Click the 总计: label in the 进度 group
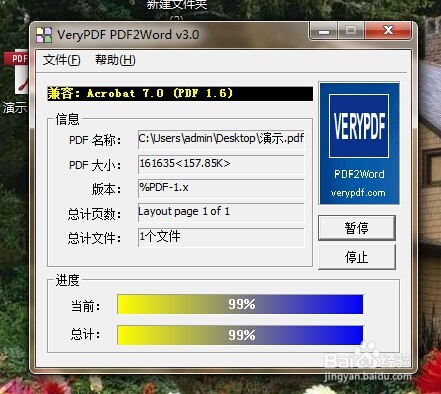 pyautogui.click(x=86, y=334)
